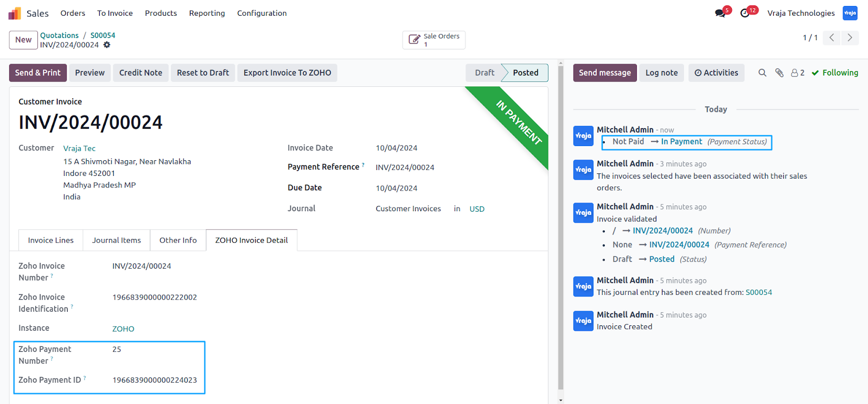Image resolution: width=868 pixels, height=404 pixels.
Task: Click Journal value Customer Invoices
Action: [408, 209]
